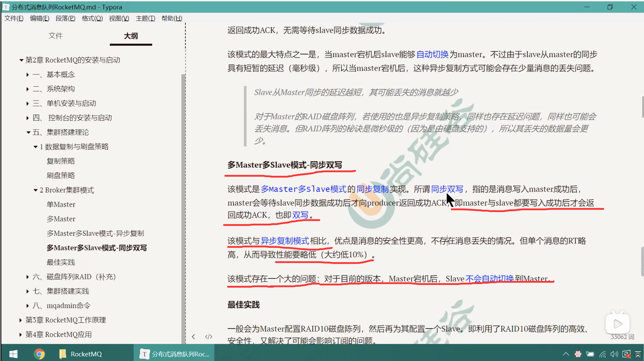The height and width of the screenshot is (361, 644).
Task: Open the 主题(T) menu
Action: tap(145, 18)
